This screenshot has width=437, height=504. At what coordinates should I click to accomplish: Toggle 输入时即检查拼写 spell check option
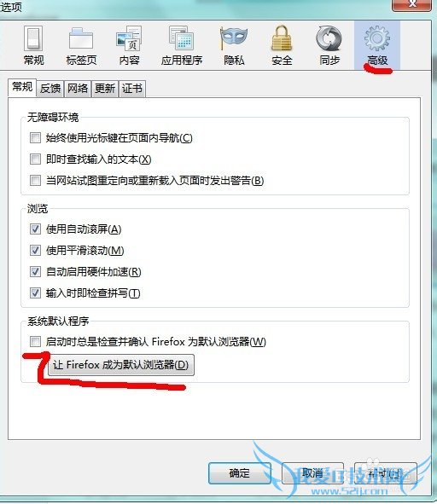(x=35, y=293)
